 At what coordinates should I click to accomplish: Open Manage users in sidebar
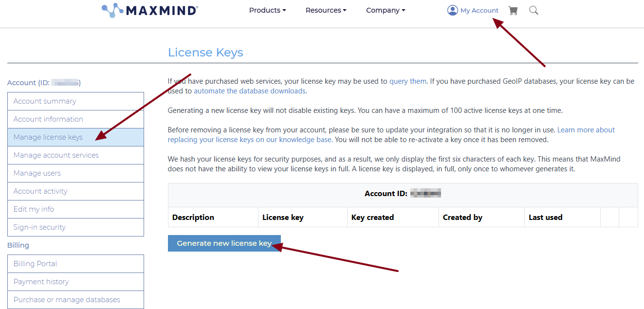(75, 173)
